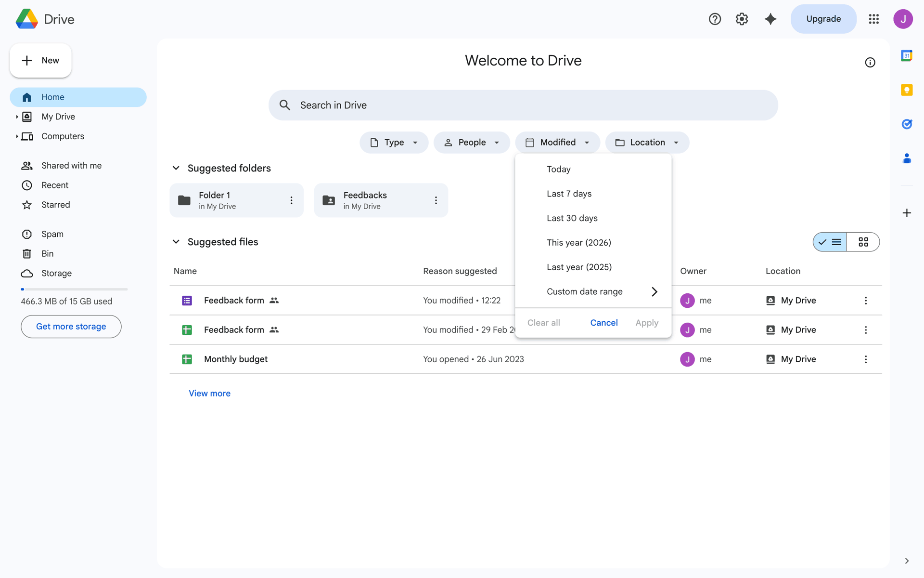Select This year (2026) option
The width and height of the screenshot is (924, 578).
[593, 243]
